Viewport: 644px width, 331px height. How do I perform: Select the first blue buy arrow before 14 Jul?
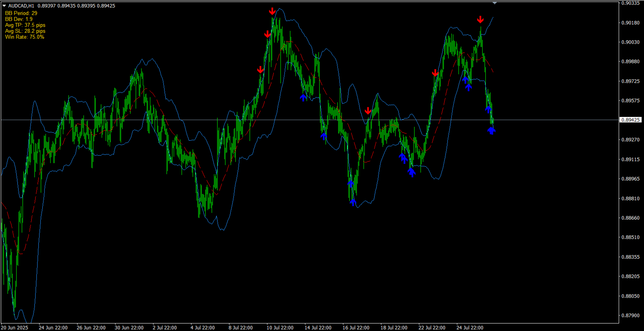303,98
